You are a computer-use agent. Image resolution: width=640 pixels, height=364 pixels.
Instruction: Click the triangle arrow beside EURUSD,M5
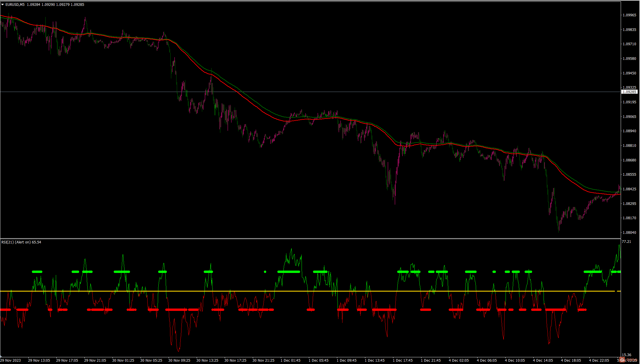click(x=3, y=5)
